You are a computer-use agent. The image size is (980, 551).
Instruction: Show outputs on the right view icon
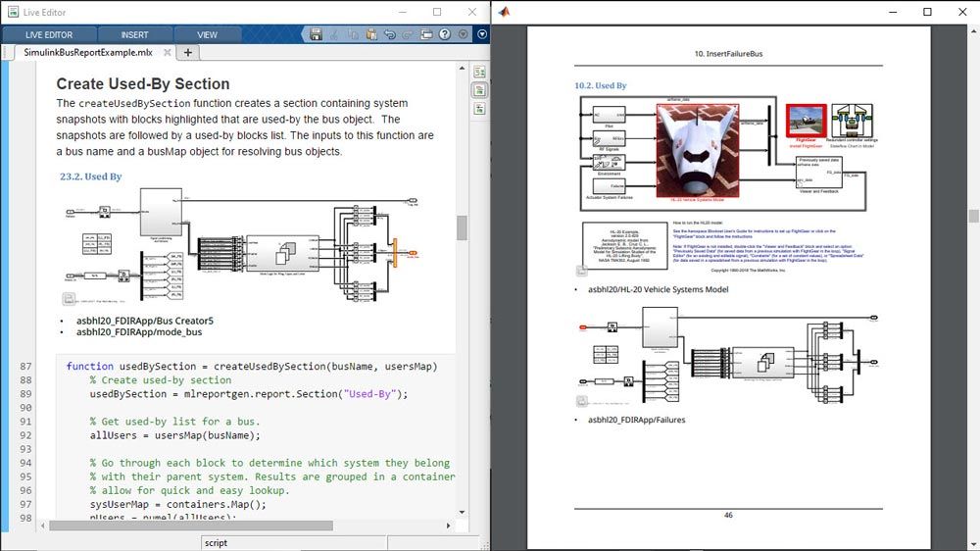[x=479, y=73]
